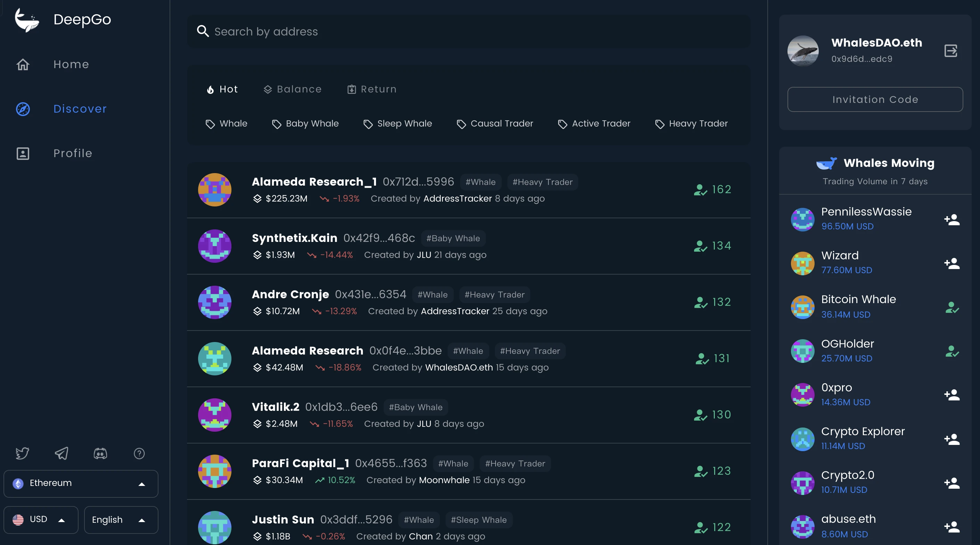This screenshot has height=545, width=980.
Task: Open PennilessWassie in Whales Moving
Action: click(x=875, y=219)
